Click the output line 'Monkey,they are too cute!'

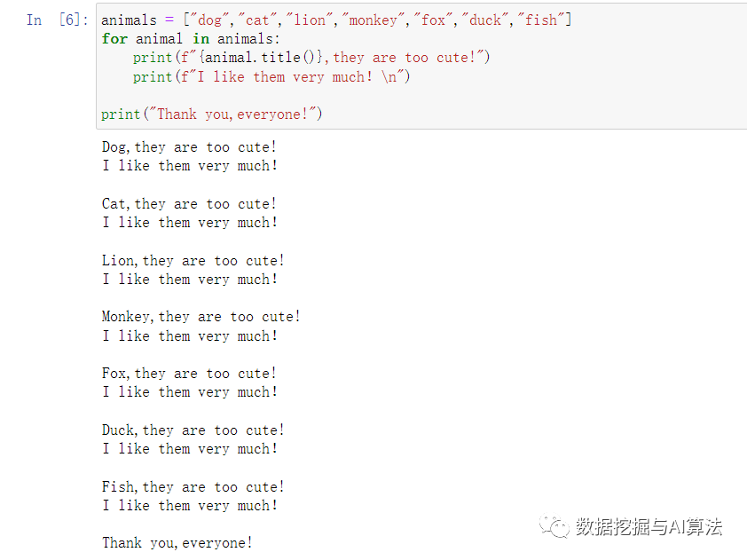pos(201,317)
